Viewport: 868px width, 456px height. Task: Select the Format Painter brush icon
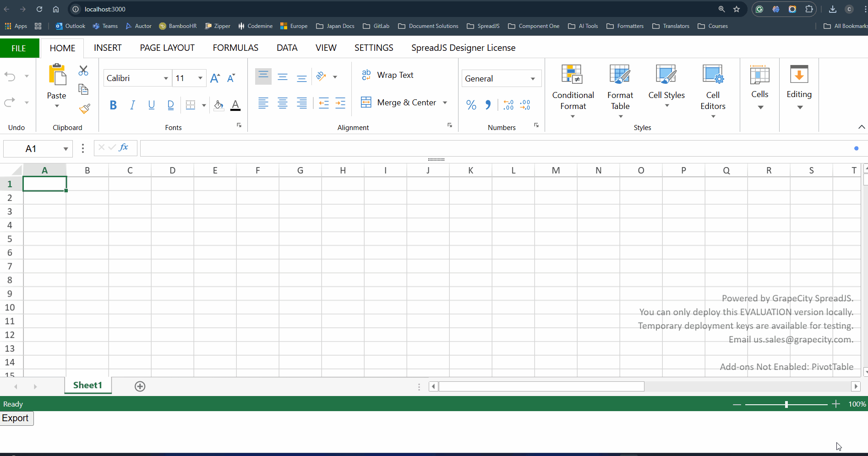(84, 109)
